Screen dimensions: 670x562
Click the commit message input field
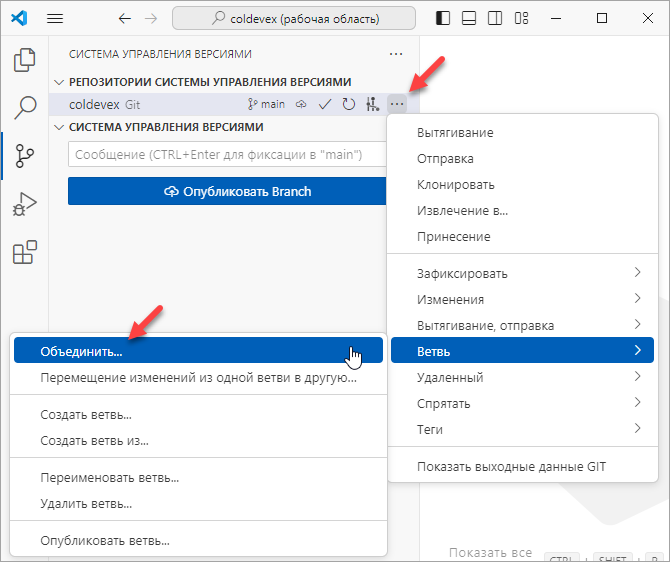[226, 155]
